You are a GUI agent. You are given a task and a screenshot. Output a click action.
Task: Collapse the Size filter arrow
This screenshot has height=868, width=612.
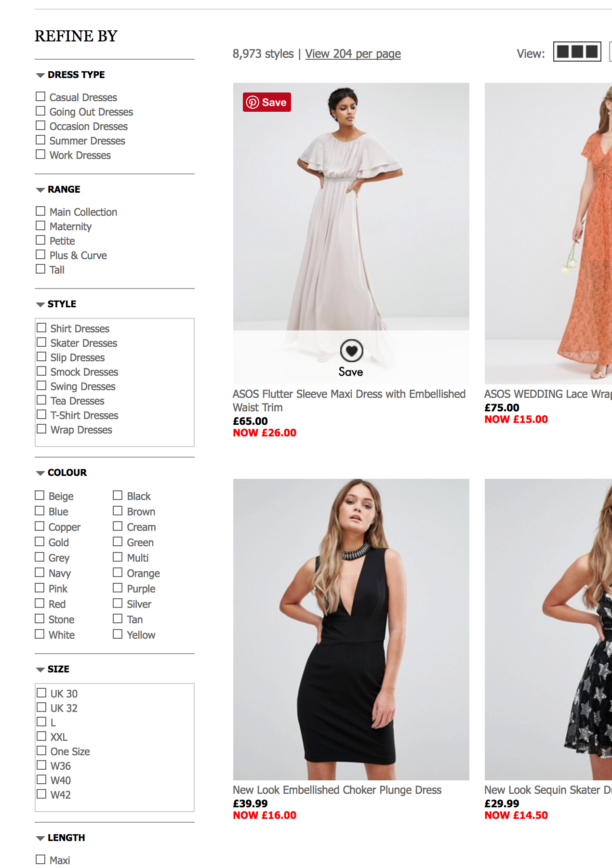pos(40,670)
